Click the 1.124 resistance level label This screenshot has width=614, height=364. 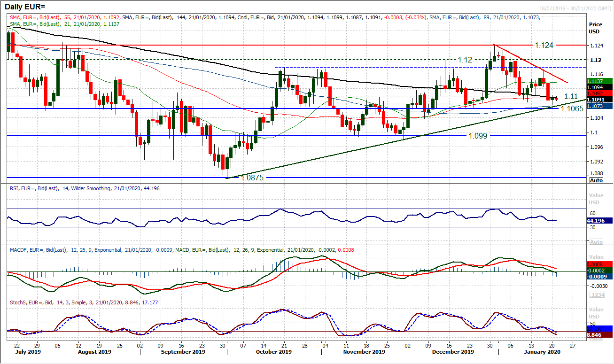pyautogui.click(x=544, y=46)
